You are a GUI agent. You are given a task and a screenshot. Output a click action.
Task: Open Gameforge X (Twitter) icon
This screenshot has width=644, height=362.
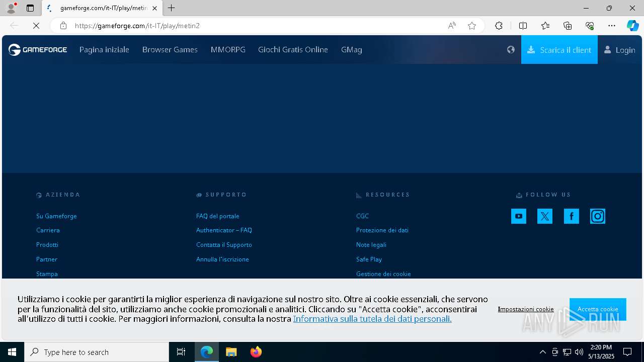coord(545,216)
